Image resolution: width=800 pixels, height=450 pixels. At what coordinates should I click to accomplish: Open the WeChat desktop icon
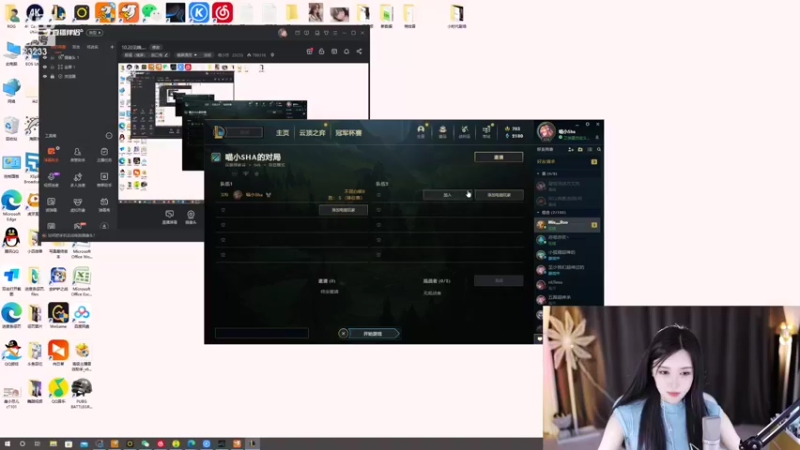pos(152,12)
